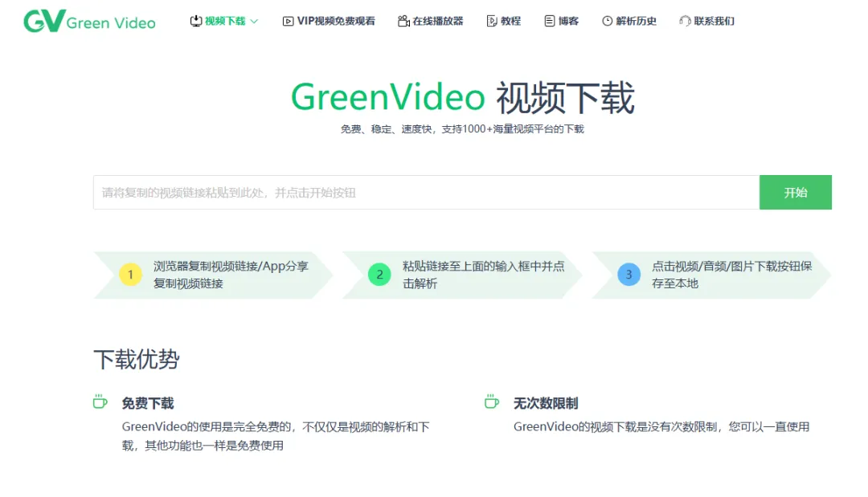
Task: Click the green step 2 circle
Action: point(379,275)
